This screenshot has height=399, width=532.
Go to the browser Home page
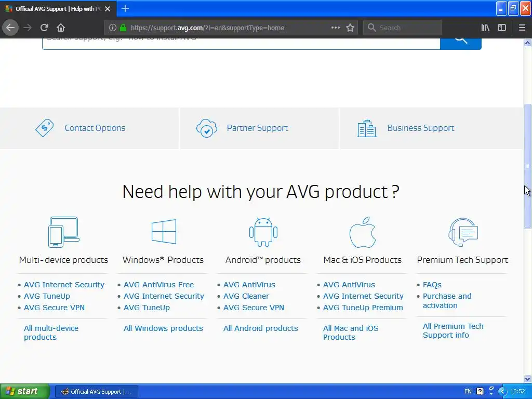pos(61,28)
